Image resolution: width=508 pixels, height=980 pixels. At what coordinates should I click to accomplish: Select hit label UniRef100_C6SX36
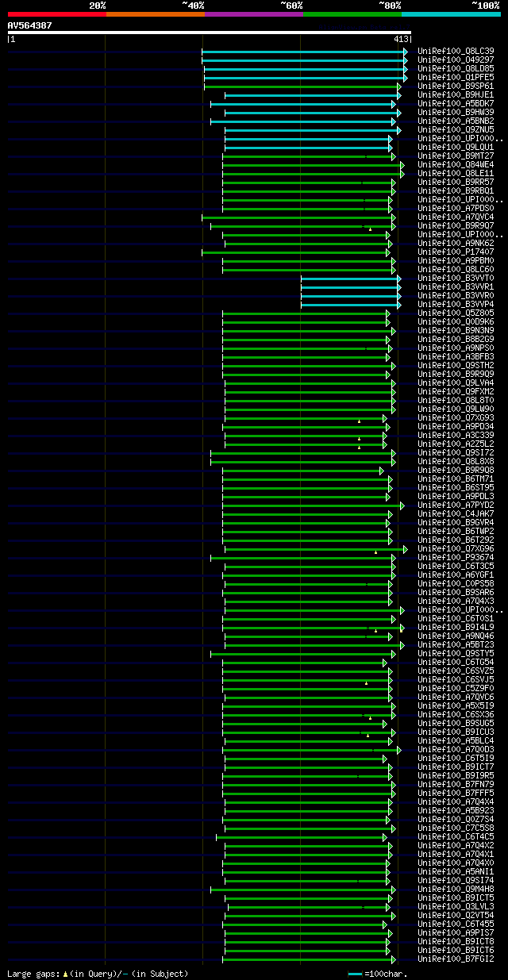tap(456, 714)
